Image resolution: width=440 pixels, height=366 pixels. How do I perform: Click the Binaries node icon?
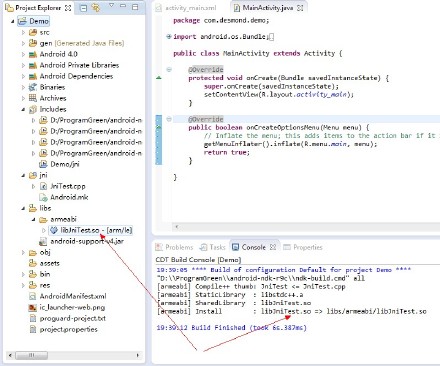(33, 87)
